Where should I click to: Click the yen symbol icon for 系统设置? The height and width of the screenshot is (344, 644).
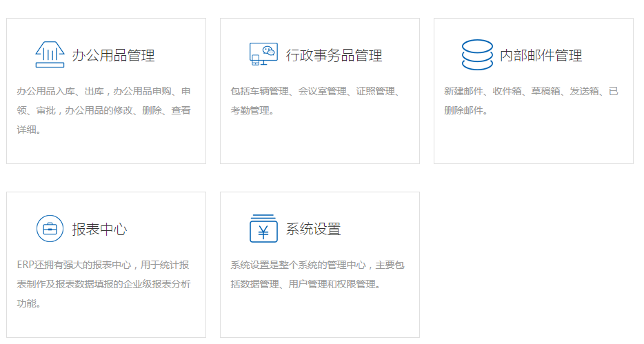click(x=263, y=228)
